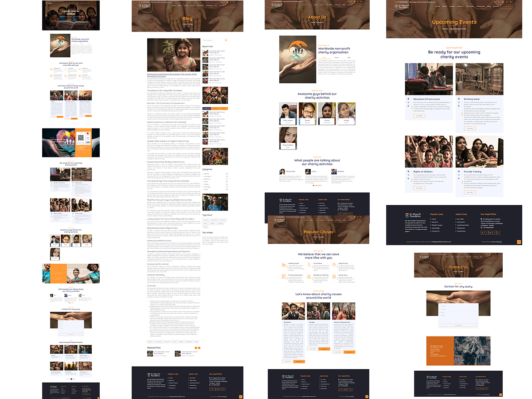The image size is (532, 399).
Task: Click Join Now under Education Infrastructure
Action: coord(419,115)
